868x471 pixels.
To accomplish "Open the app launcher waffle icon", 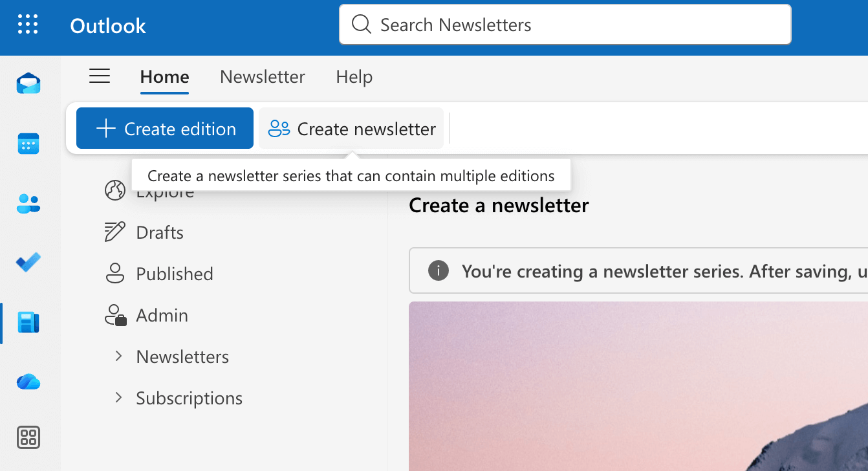I will tap(28, 25).
